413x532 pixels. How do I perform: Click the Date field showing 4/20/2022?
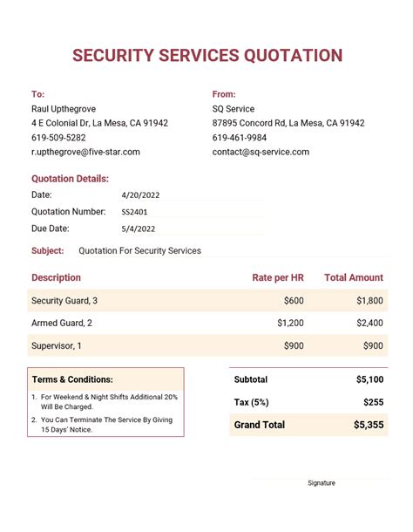(193, 195)
